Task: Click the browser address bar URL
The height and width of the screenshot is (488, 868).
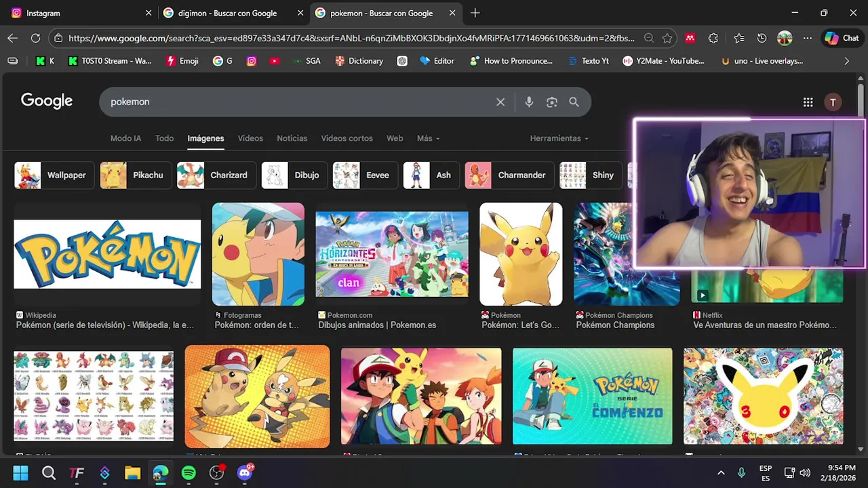Action: click(353, 38)
